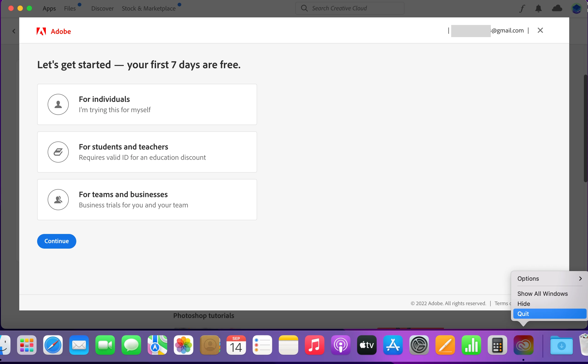Click the fonts 'f' icon in top bar

(x=522, y=9)
